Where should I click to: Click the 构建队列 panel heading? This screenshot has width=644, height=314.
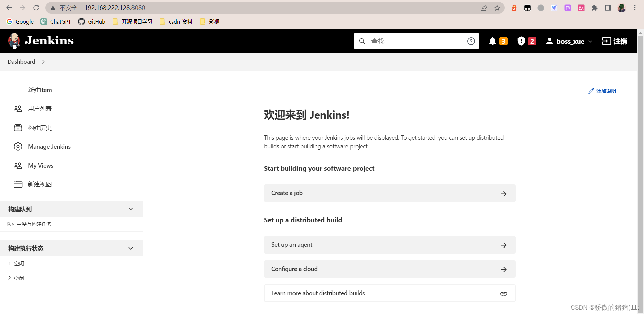[20, 209]
